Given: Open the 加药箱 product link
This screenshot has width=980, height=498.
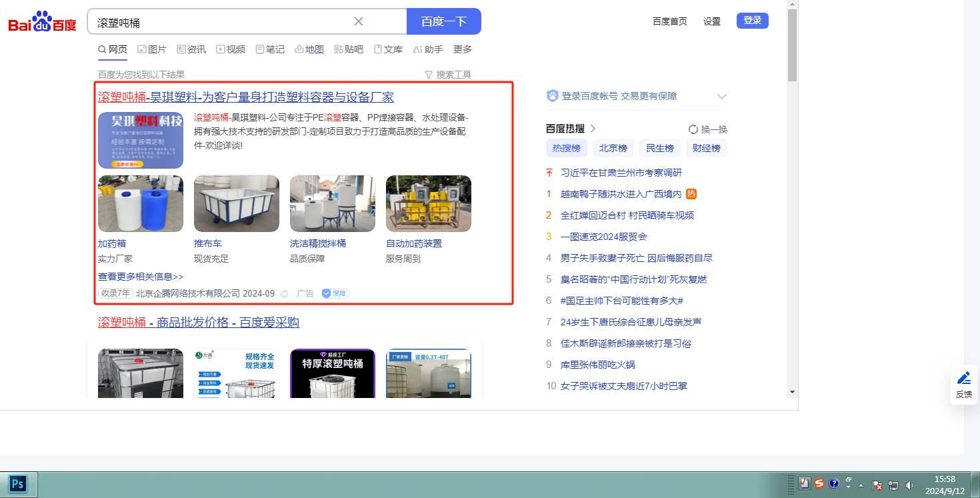Looking at the screenshot, I should [x=112, y=243].
